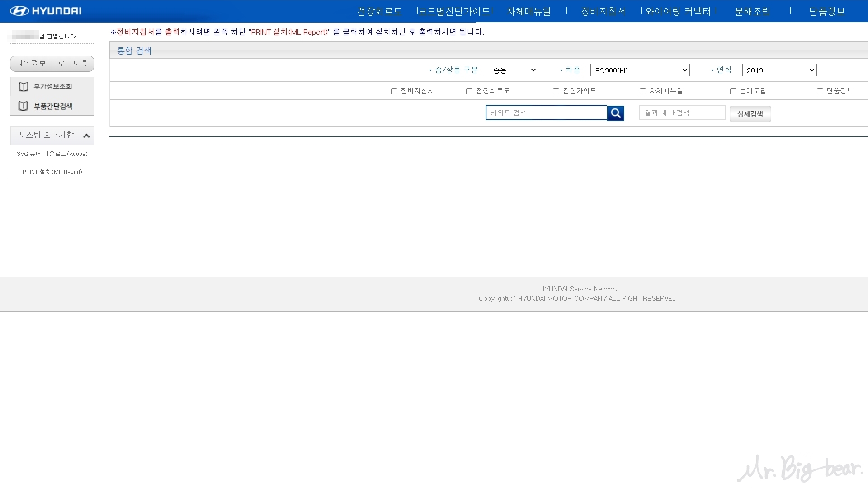Image resolution: width=868 pixels, height=488 pixels.
Task: Check the 전장회로도 checkbox
Action: pos(469,91)
